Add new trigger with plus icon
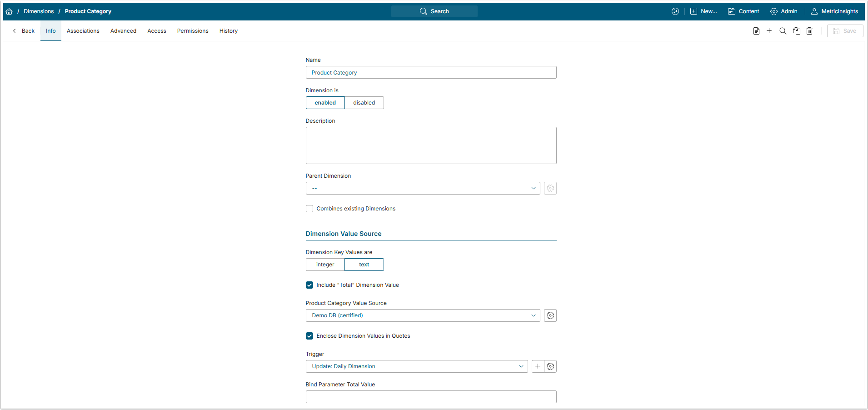 pyautogui.click(x=538, y=366)
